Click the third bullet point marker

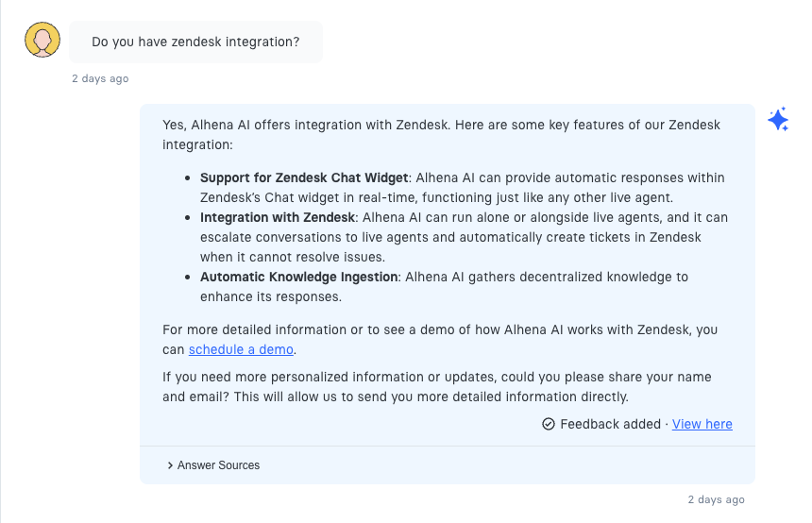tap(189, 277)
